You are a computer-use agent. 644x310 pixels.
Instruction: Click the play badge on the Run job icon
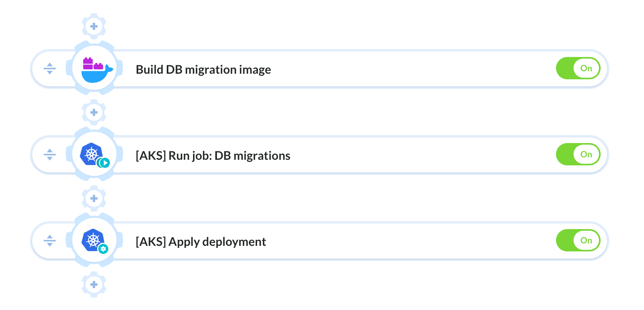104,163
